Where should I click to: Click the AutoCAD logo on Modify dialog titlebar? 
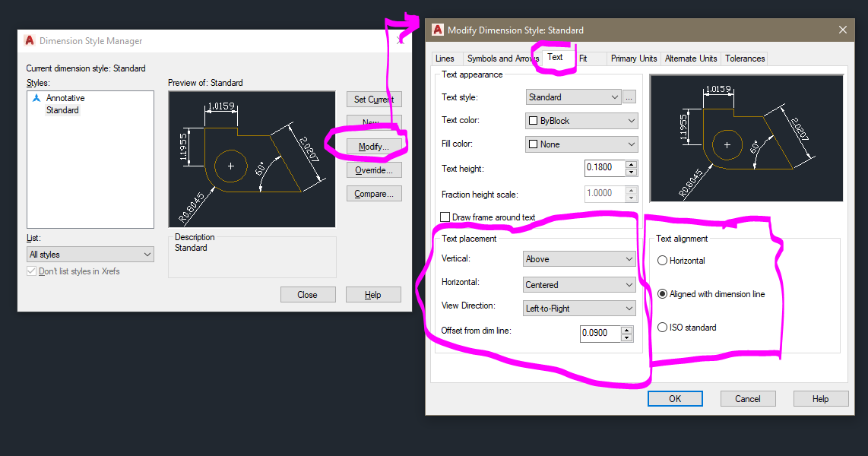coord(439,30)
